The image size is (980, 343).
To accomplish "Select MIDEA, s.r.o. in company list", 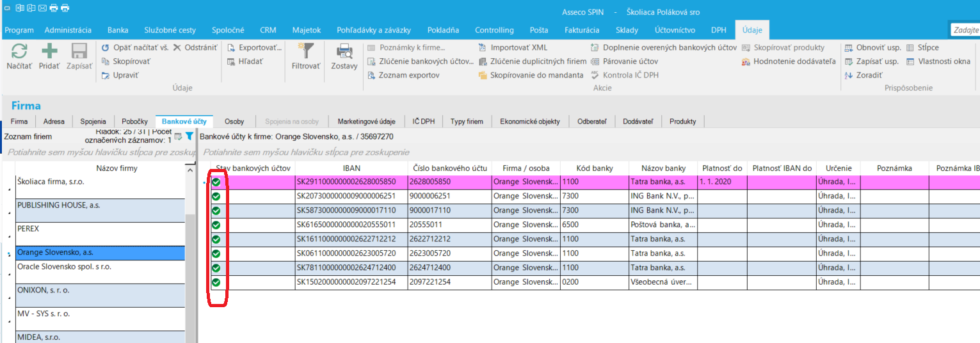I will (99, 337).
